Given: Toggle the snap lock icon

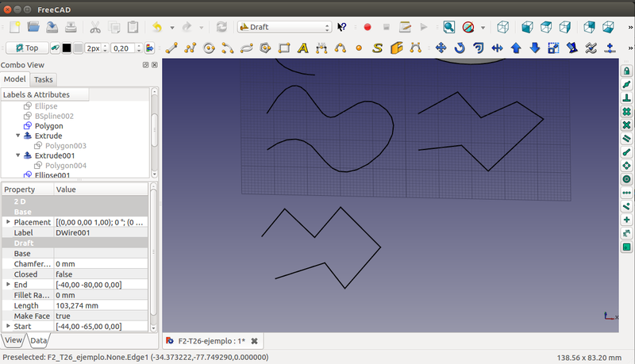Looking at the screenshot, I should 626,71.
